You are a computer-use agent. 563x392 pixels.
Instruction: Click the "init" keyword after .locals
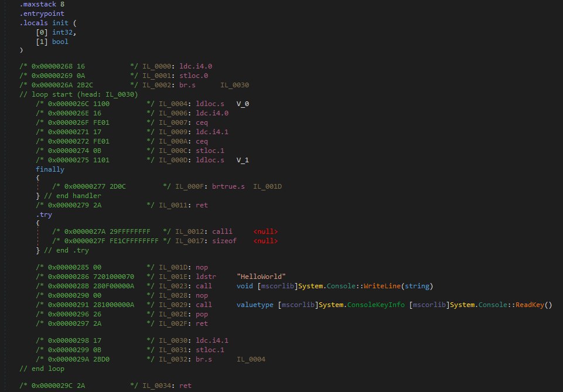click(x=60, y=23)
